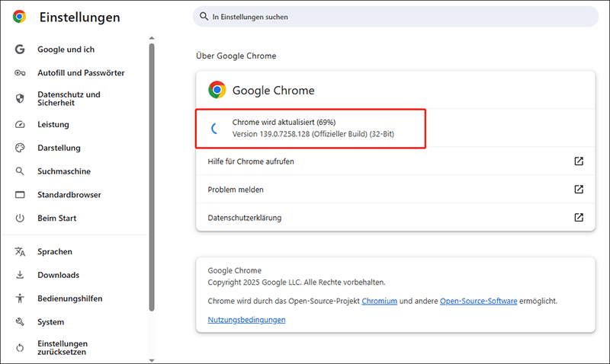Open external link icon for Datenschutzerklärung

[x=579, y=218]
